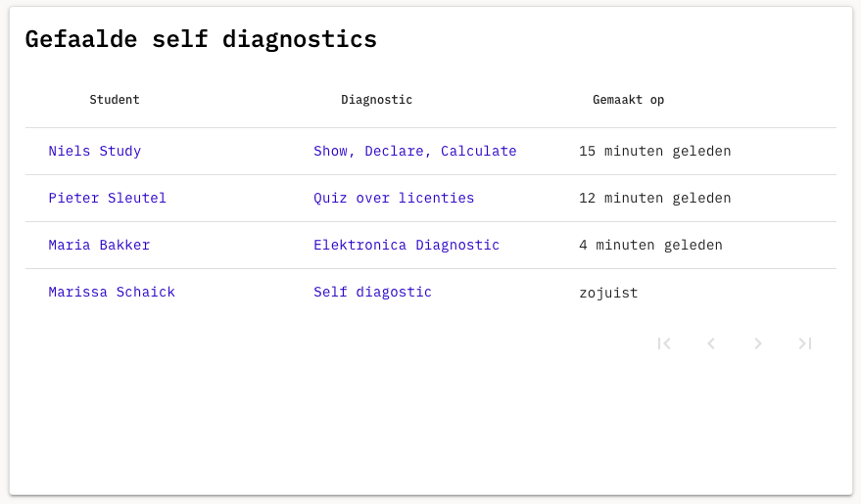The width and height of the screenshot is (861, 504).
Task: Click the Gefaalde self diagnostics heading
Action: click(201, 39)
